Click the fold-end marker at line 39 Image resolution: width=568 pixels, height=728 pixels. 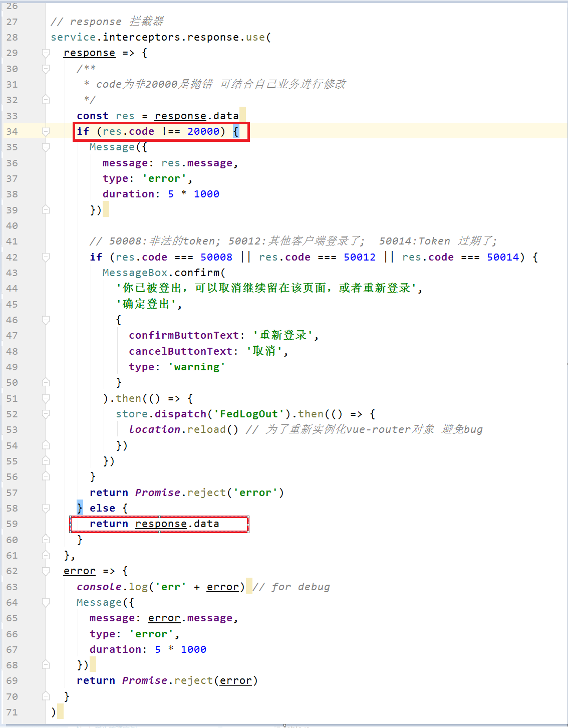[x=46, y=210]
